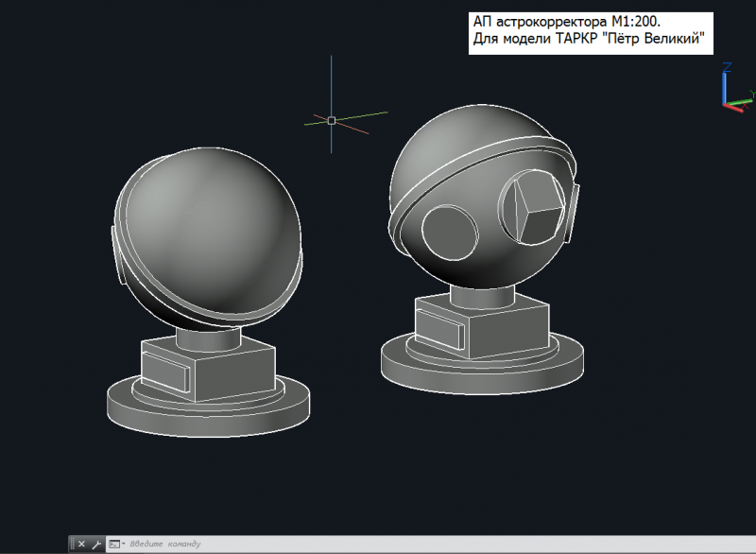
Task: Select the right model's round base disk
Action: (x=482, y=373)
